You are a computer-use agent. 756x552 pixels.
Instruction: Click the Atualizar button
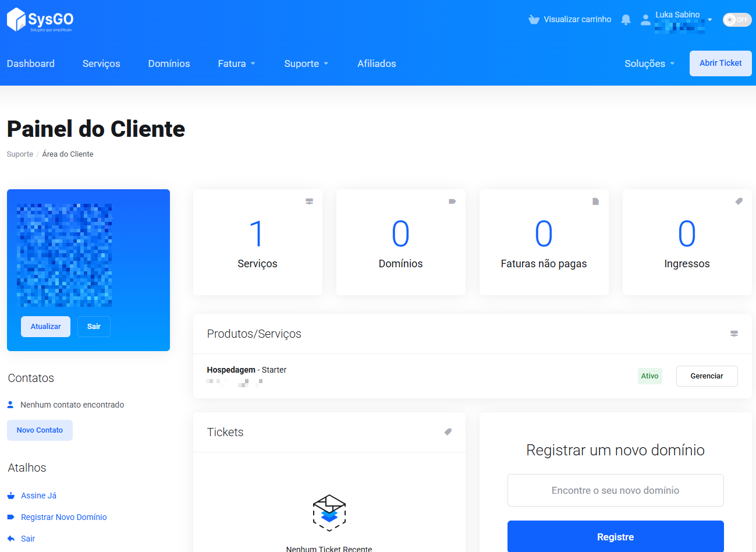coord(45,327)
